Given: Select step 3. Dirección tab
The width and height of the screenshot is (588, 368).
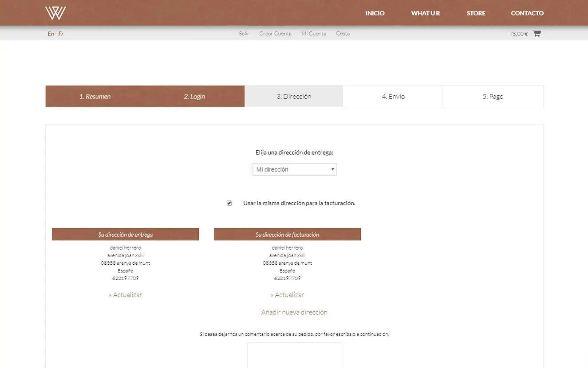Looking at the screenshot, I should click(x=294, y=96).
